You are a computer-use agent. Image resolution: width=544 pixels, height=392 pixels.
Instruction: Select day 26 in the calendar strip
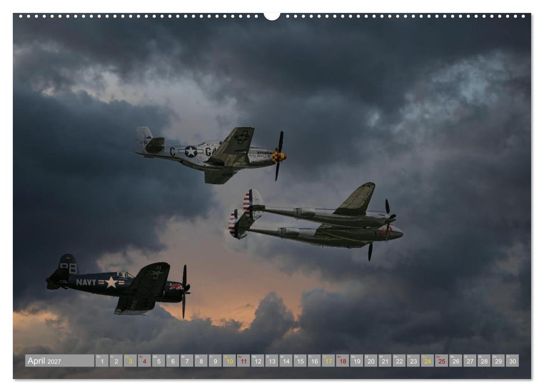tap(456, 361)
